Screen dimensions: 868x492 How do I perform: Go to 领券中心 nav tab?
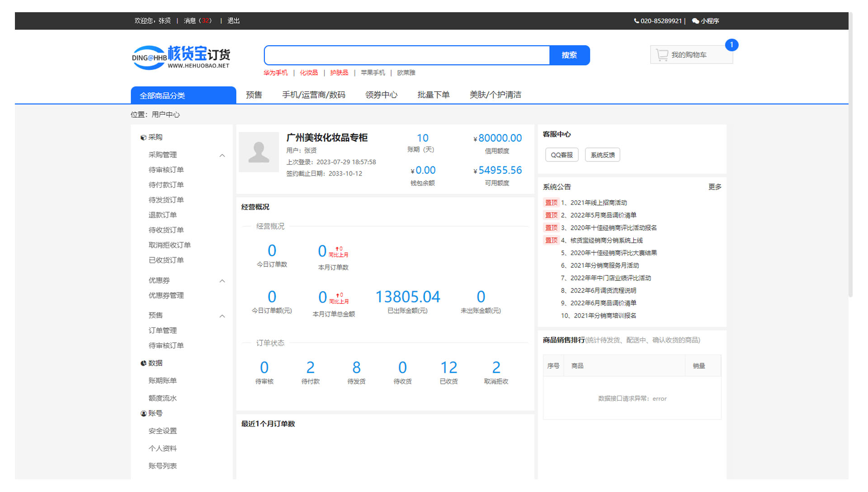tap(381, 95)
